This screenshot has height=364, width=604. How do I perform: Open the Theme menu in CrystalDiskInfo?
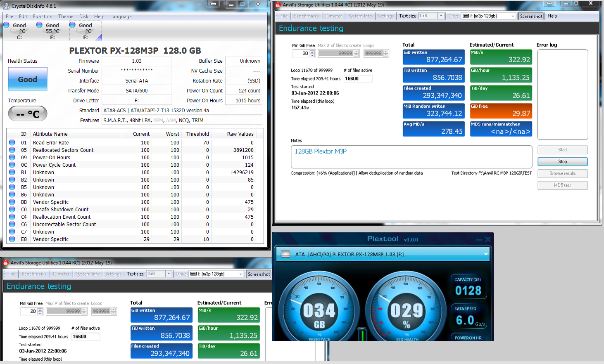click(x=66, y=17)
